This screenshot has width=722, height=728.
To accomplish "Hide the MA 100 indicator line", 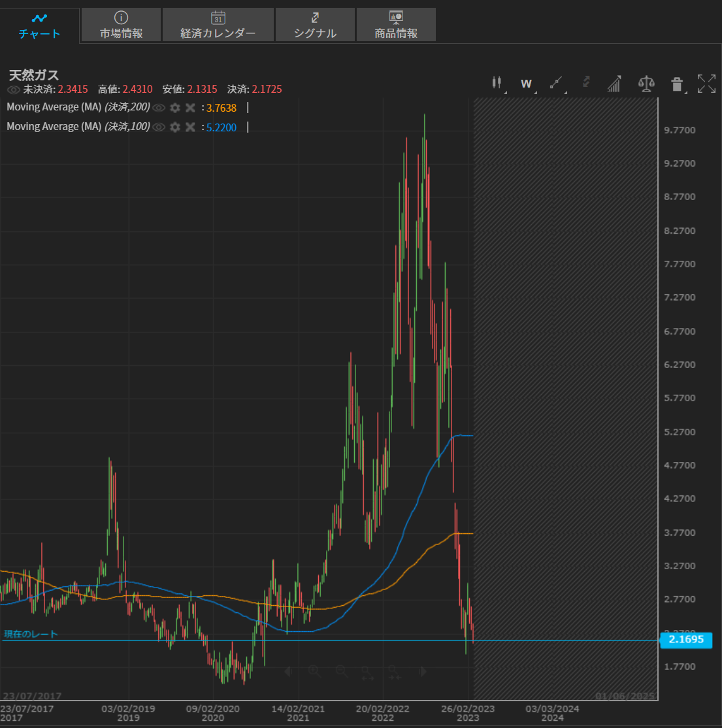I will pos(159,127).
